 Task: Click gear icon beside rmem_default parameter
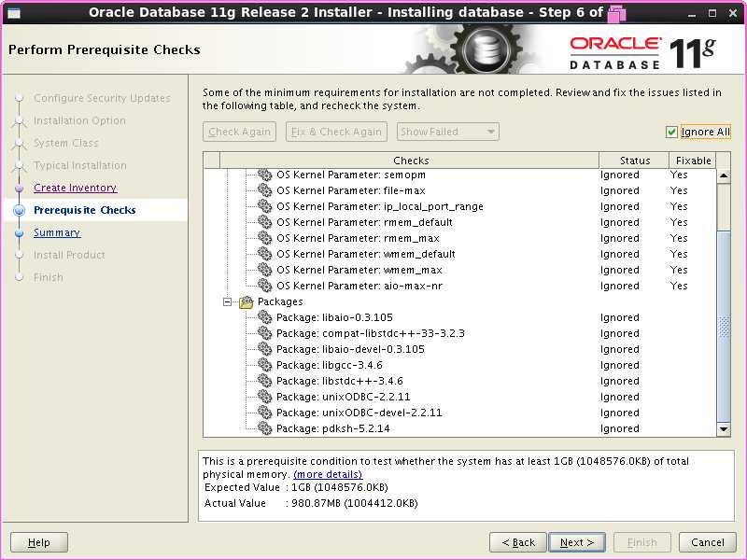click(264, 222)
